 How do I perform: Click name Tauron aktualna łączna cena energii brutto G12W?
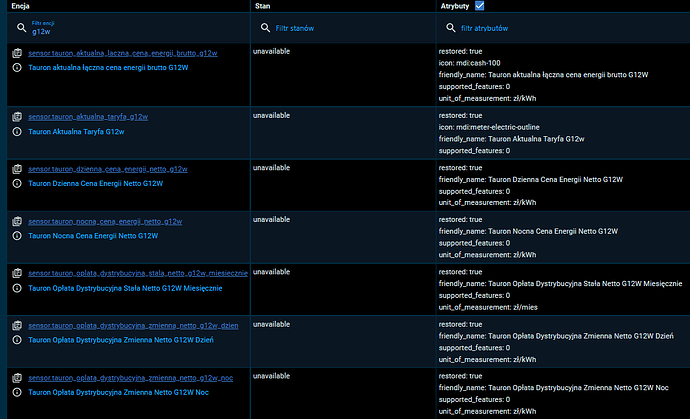click(x=108, y=68)
